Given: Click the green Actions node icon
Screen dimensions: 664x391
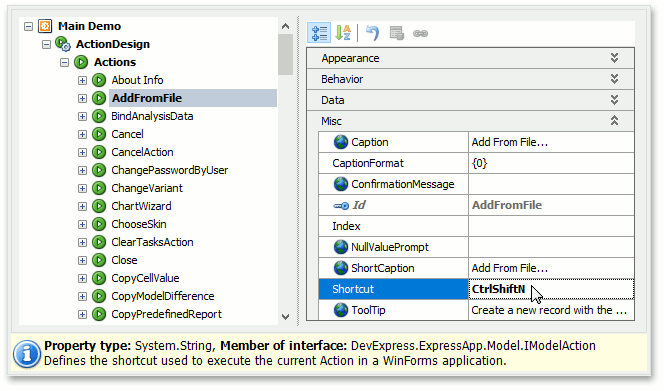Looking at the screenshot, I should pyautogui.click(x=81, y=62).
